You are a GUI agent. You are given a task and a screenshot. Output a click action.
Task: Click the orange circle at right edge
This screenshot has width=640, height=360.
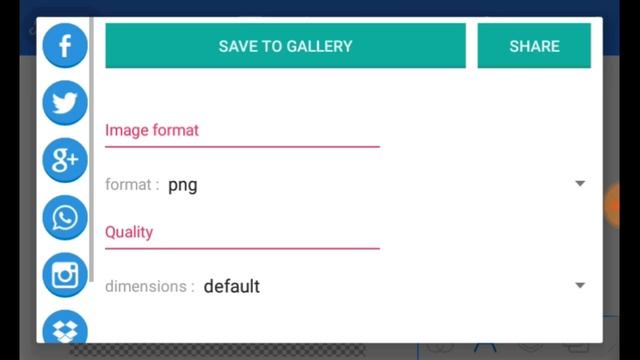pos(612,205)
